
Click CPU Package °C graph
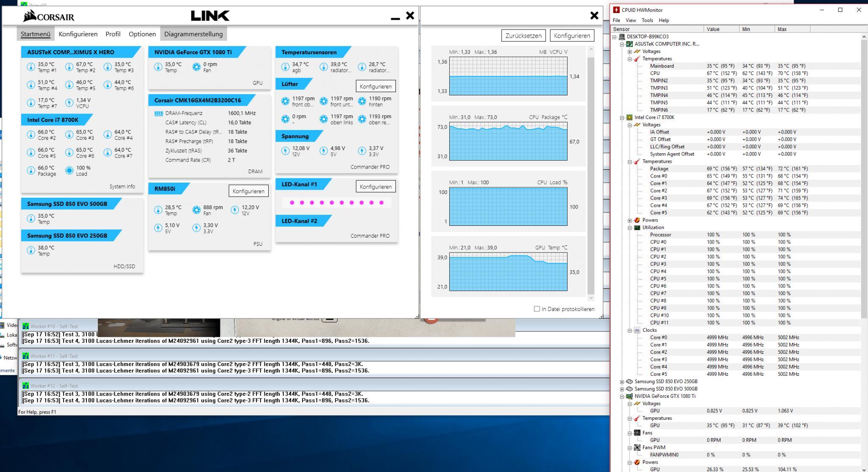coord(508,142)
